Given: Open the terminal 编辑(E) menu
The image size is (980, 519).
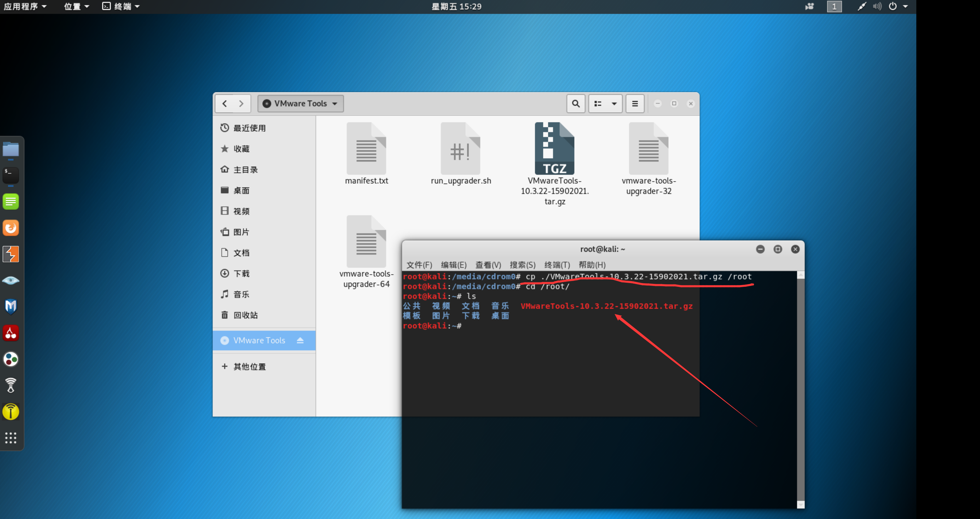Looking at the screenshot, I should (453, 265).
